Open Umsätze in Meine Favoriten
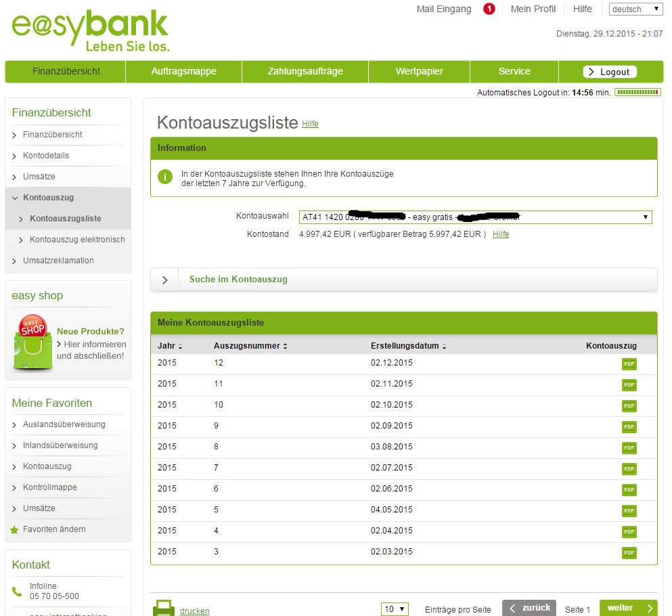The height and width of the screenshot is (616, 672). [39, 508]
